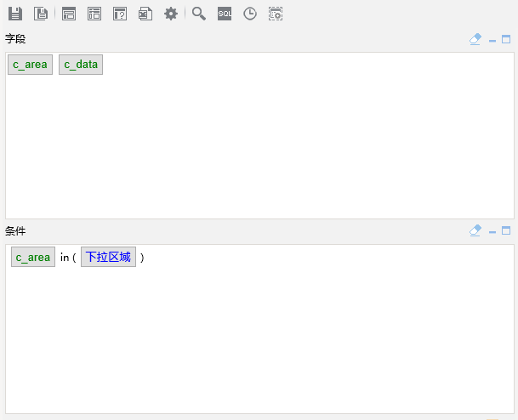
Task: Clear the 条件 panel with eraser icon
Action: coord(475,230)
